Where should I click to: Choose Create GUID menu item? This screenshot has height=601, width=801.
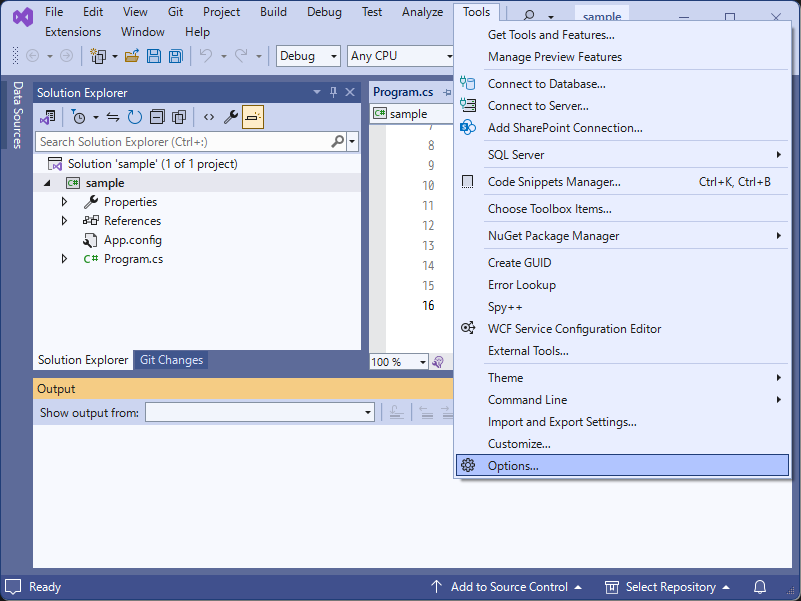(x=622, y=263)
